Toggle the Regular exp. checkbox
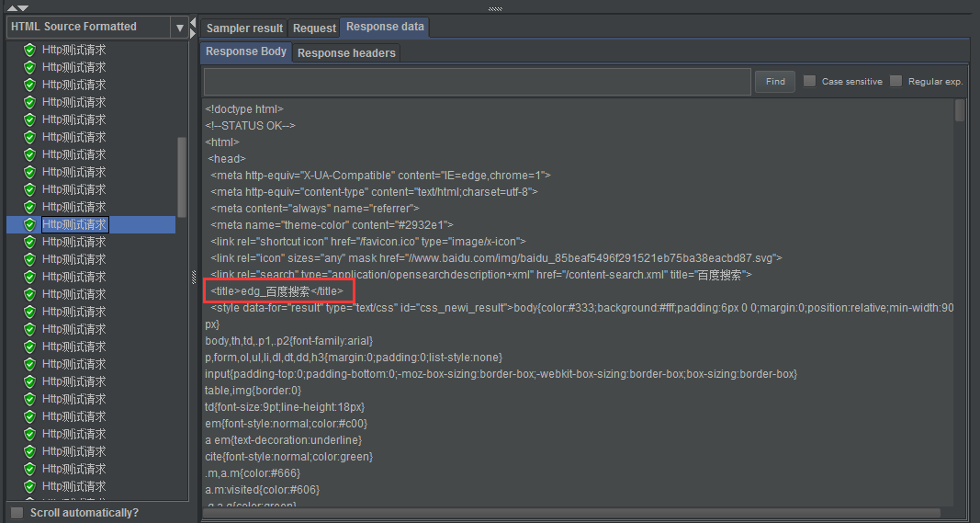980x523 pixels. pos(896,81)
